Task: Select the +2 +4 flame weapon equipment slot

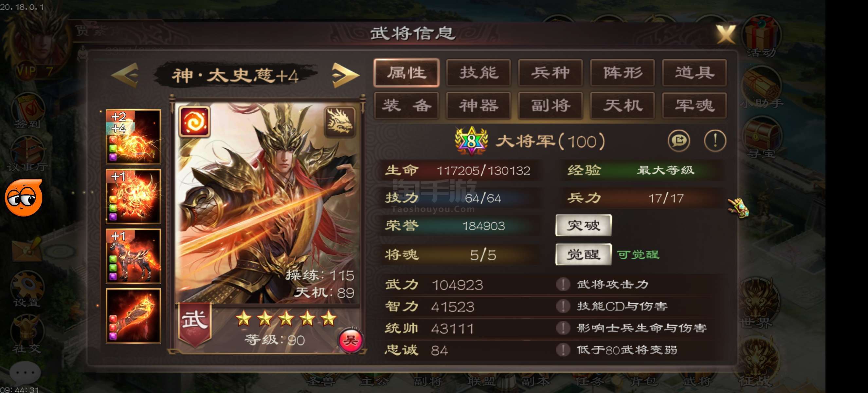Action: coord(133,137)
